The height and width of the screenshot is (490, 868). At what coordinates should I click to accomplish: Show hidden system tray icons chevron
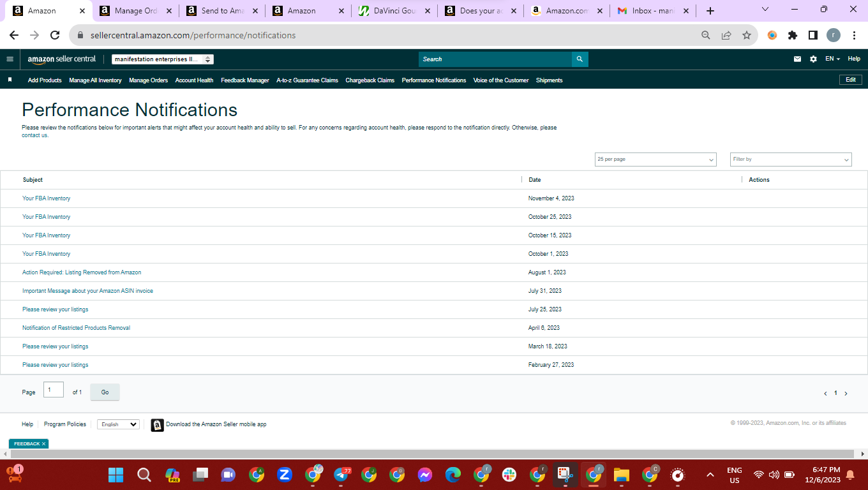point(710,475)
